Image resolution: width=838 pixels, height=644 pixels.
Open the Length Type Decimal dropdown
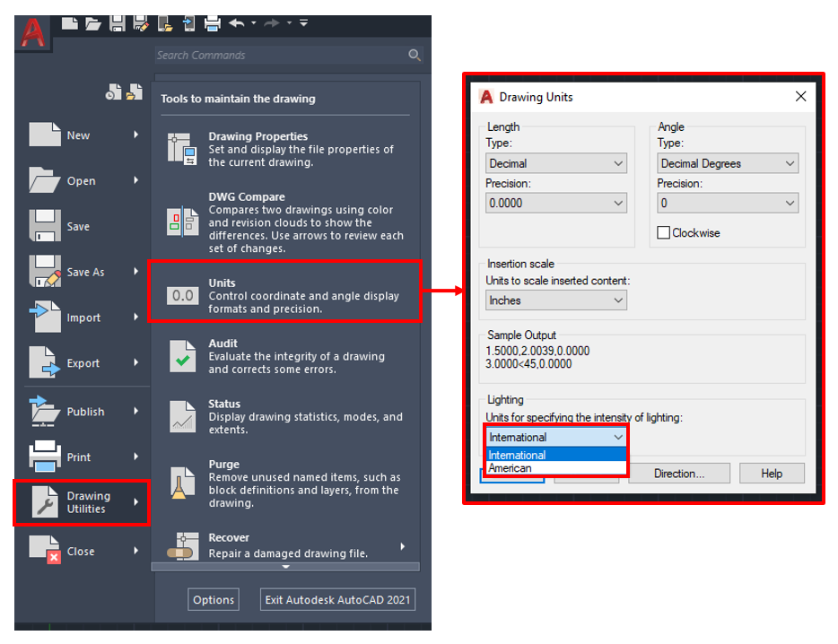pos(555,163)
